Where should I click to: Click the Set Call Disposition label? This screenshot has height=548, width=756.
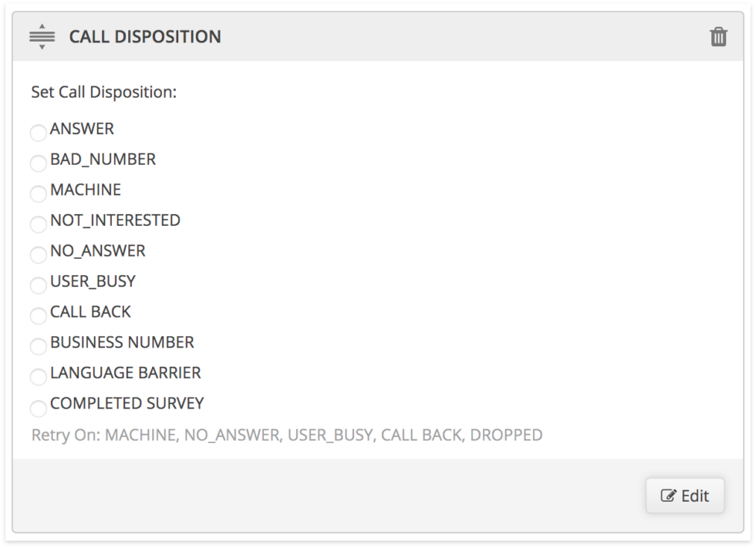pyautogui.click(x=104, y=92)
